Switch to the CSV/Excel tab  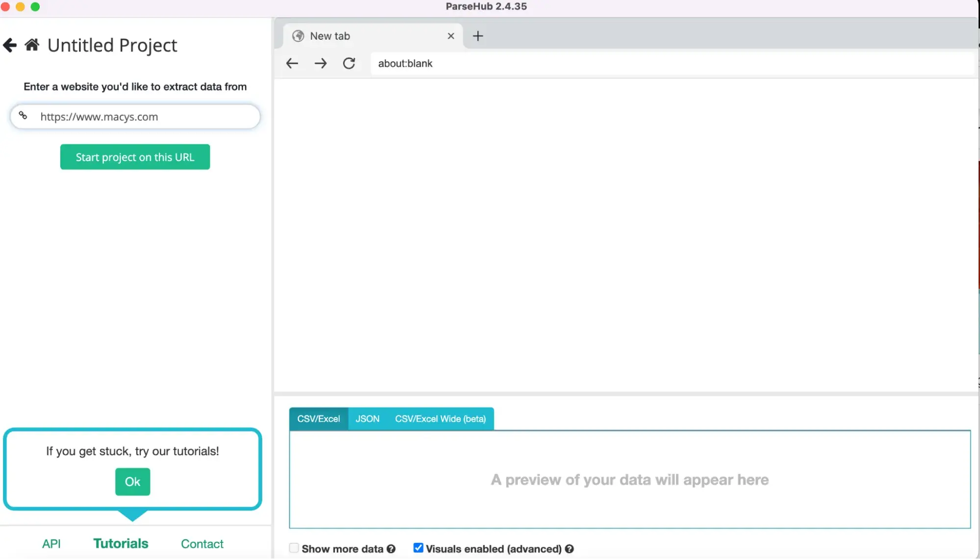(319, 419)
